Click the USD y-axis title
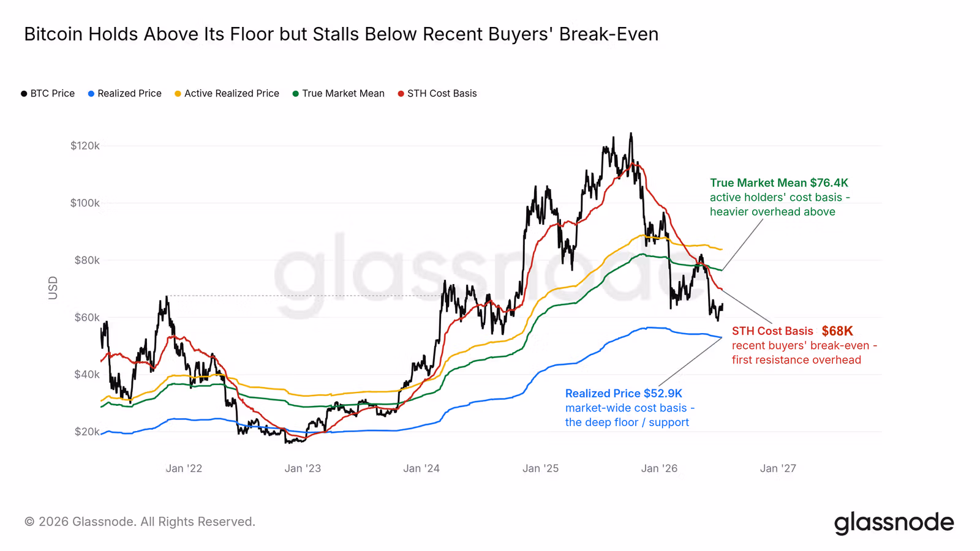 point(53,288)
